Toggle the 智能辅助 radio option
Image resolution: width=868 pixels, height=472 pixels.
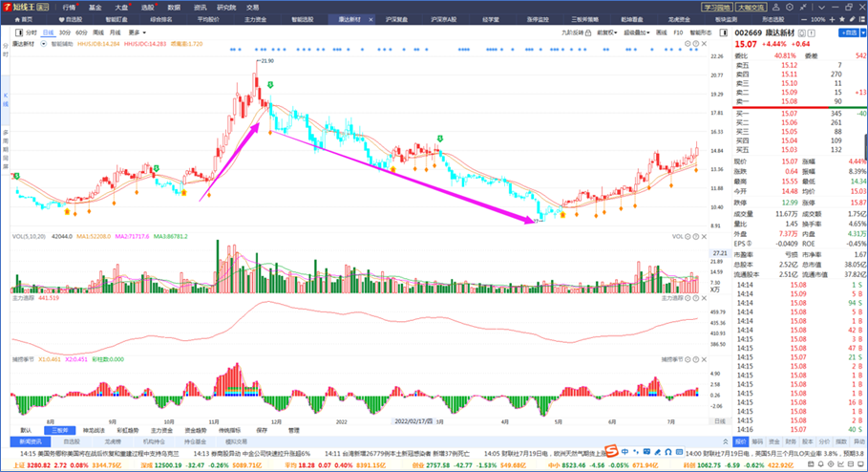point(44,44)
